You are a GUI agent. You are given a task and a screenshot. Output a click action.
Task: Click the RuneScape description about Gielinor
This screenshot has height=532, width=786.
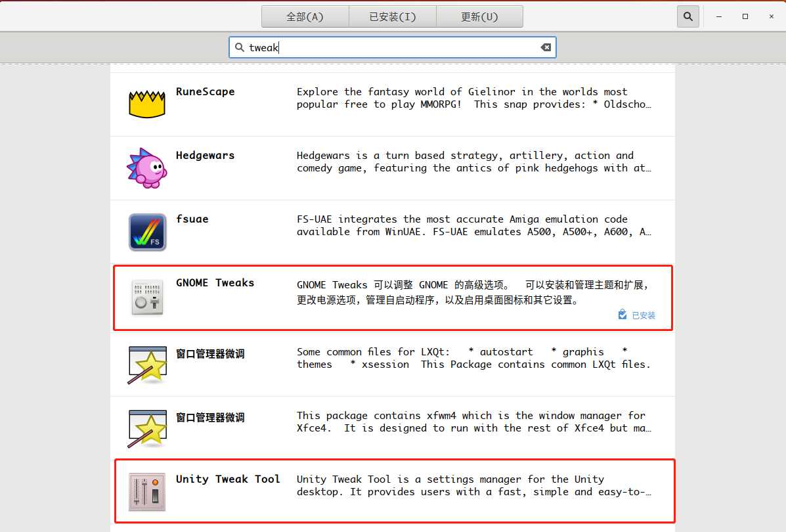point(473,98)
